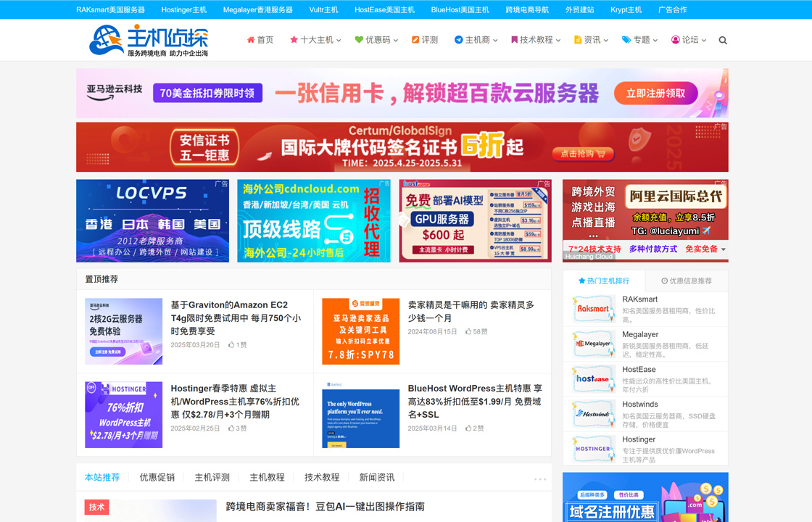
Task: Click the thumbs-up icon beside 3赞
Action: pyautogui.click(x=231, y=428)
